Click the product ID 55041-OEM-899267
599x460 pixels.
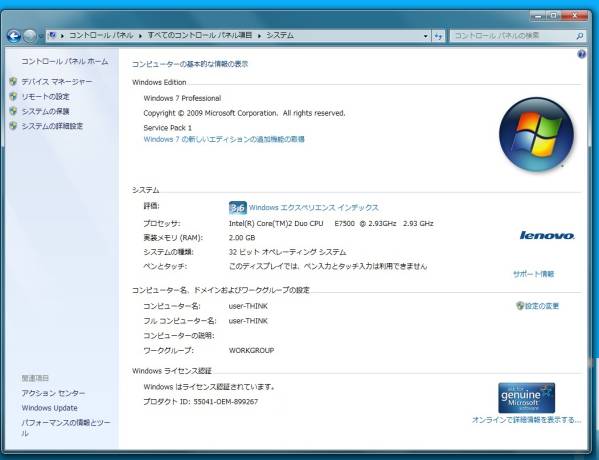coord(225,402)
